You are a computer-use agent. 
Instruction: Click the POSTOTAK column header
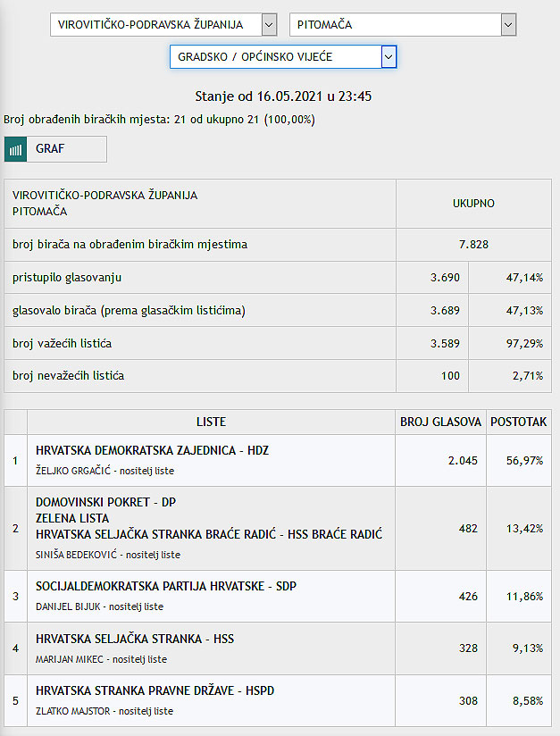519,422
